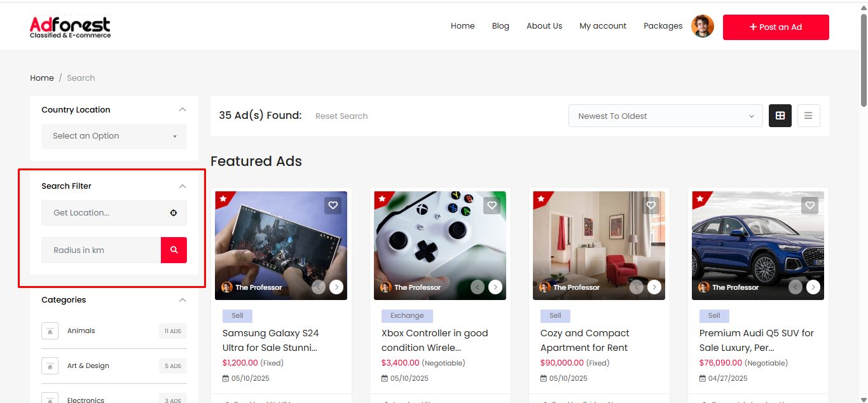
Task: Collapse the Search Filter section
Action: pyautogui.click(x=183, y=186)
